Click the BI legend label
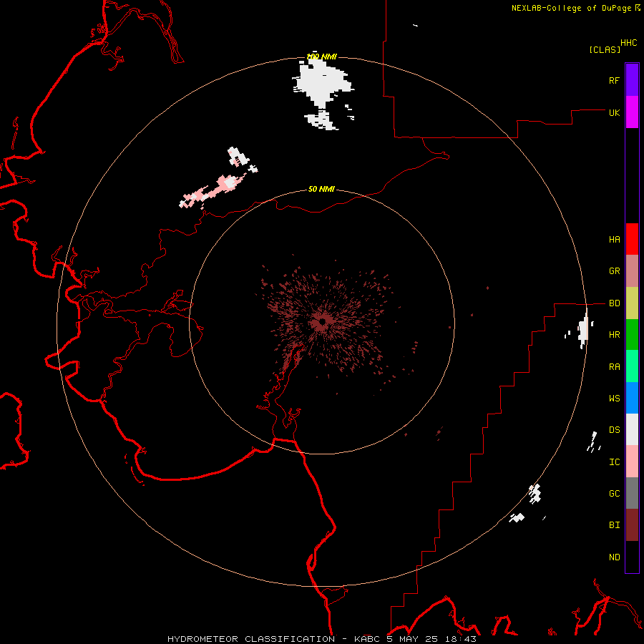This screenshot has height=644, width=644. 614,525
